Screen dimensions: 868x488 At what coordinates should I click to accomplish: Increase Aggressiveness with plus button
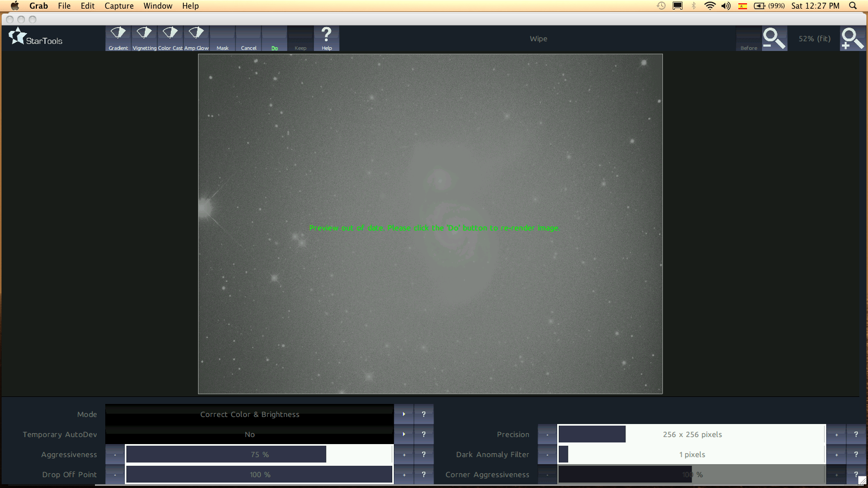(x=404, y=454)
